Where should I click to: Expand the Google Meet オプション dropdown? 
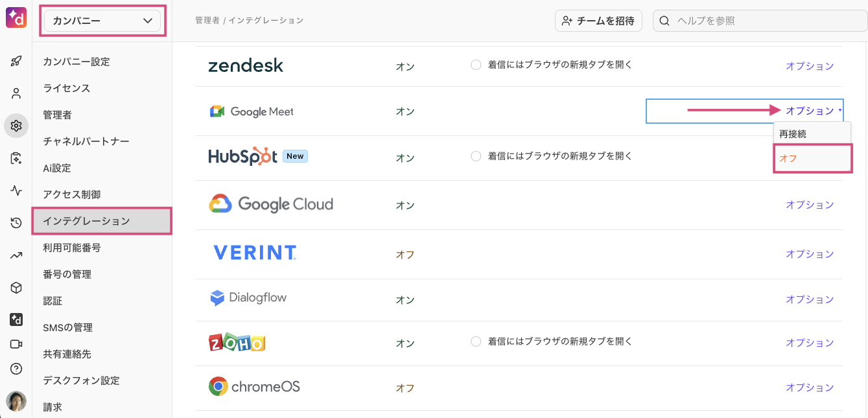point(814,111)
